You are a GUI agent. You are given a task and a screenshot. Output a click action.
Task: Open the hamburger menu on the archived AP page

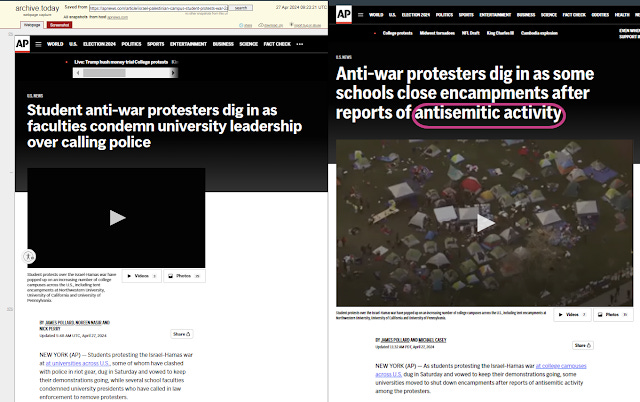(38, 44)
